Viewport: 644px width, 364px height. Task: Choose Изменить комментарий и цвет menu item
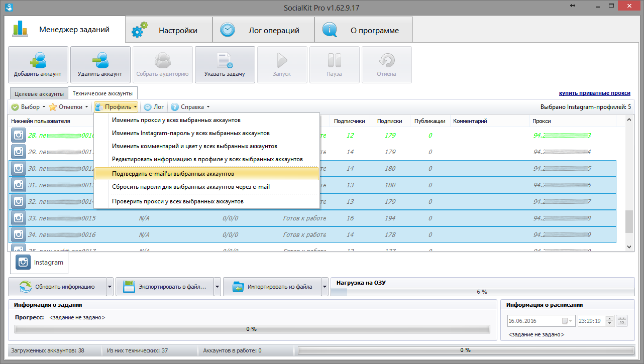tap(206, 146)
